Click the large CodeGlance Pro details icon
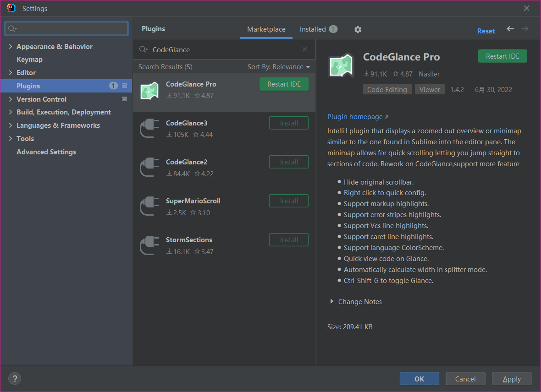Screen dimensions: 541x392 coord(341,65)
